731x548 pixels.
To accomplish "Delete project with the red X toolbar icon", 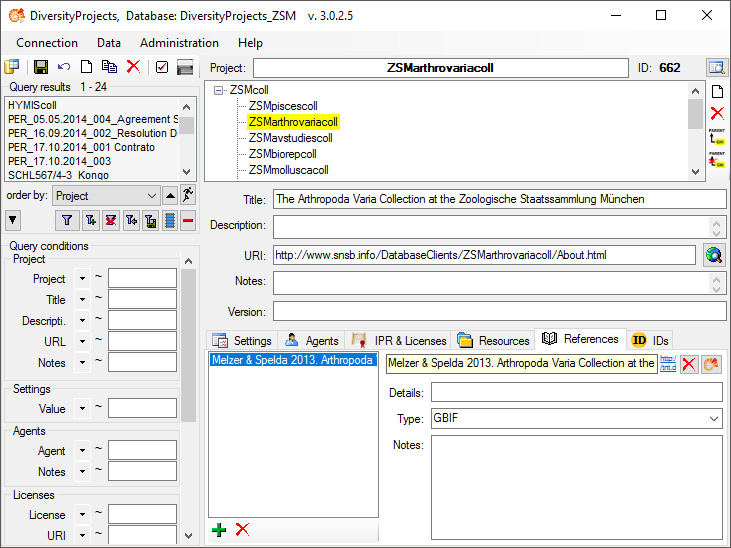I will [133, 67].
